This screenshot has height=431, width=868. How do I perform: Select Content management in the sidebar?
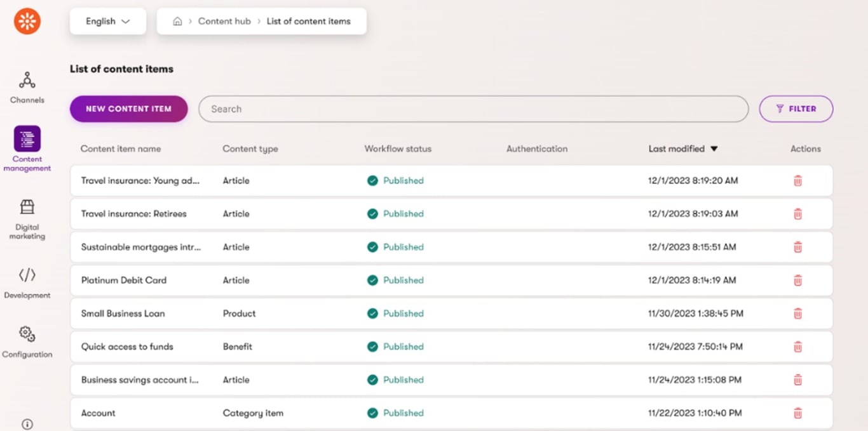27,147
